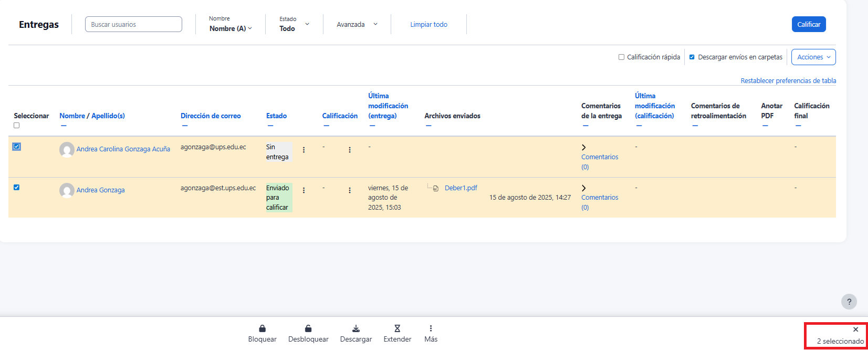Open the Acciones dropdown
868x350 pixels.
pos(813,57)
